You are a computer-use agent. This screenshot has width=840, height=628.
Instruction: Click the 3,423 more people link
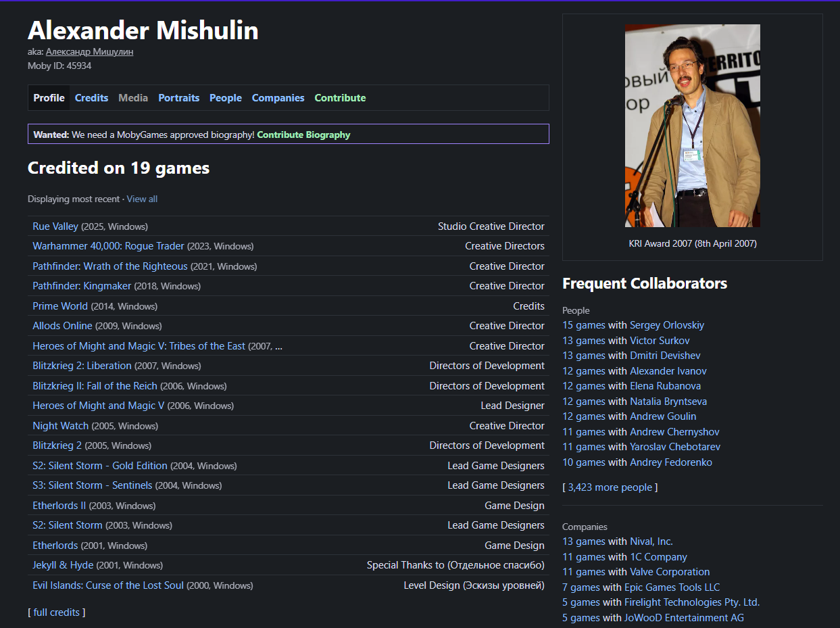[610, 487]
